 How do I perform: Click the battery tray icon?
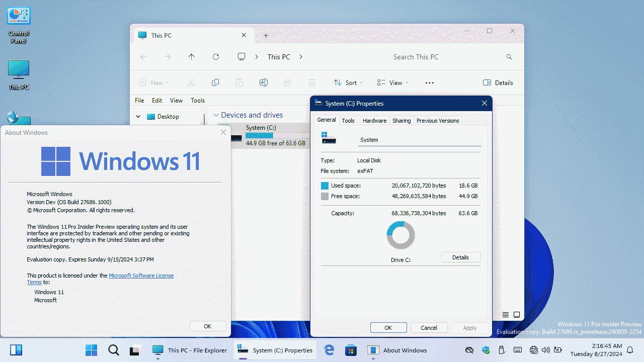[x=558, y=350]
